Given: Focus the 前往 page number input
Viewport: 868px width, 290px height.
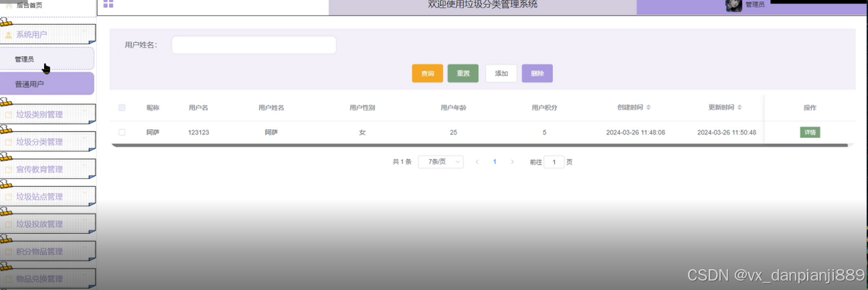Looking at the screenshot, I should [x=554, y=162].
